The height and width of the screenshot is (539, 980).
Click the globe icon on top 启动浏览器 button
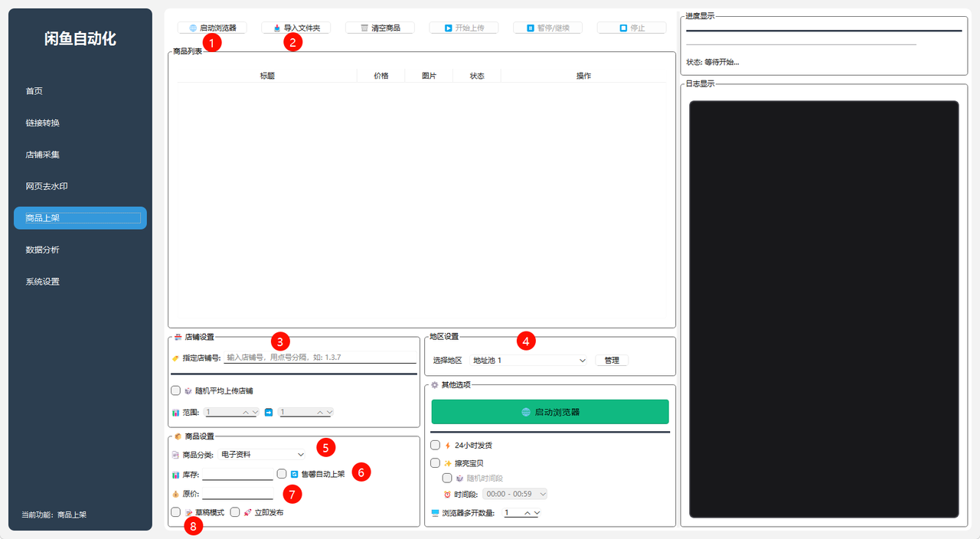coord(193,28)
